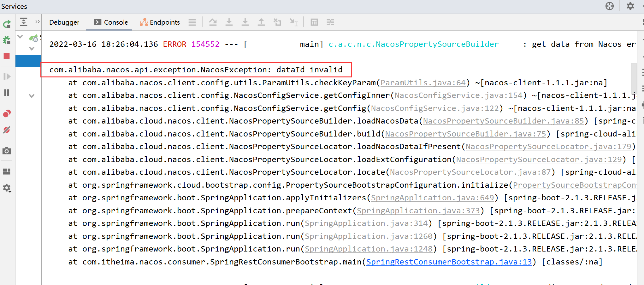The width and height of the screenshot is (644, 285).
Task: Click the Drop Frame icon
Action: 277,22
